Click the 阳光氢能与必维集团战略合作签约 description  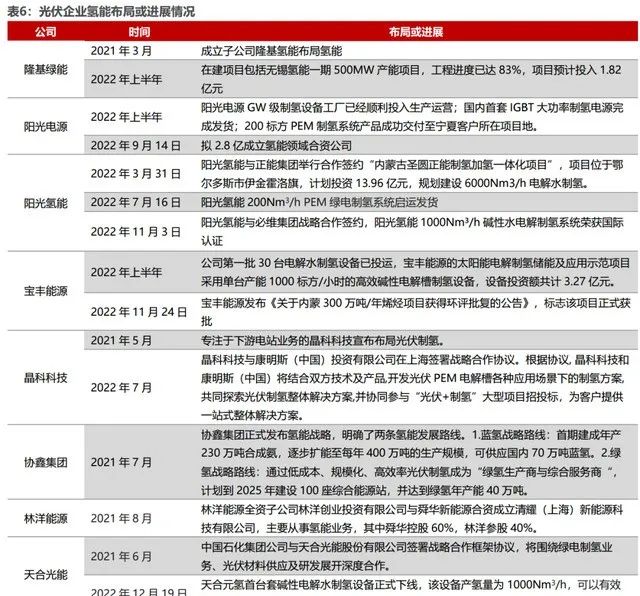tap(412, 231)
